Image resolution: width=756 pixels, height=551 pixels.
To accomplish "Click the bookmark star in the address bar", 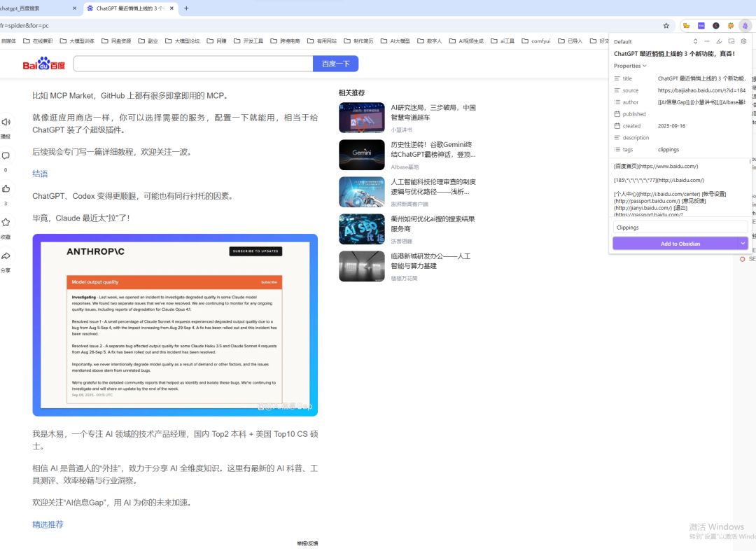I will click(x=666, y=25).
